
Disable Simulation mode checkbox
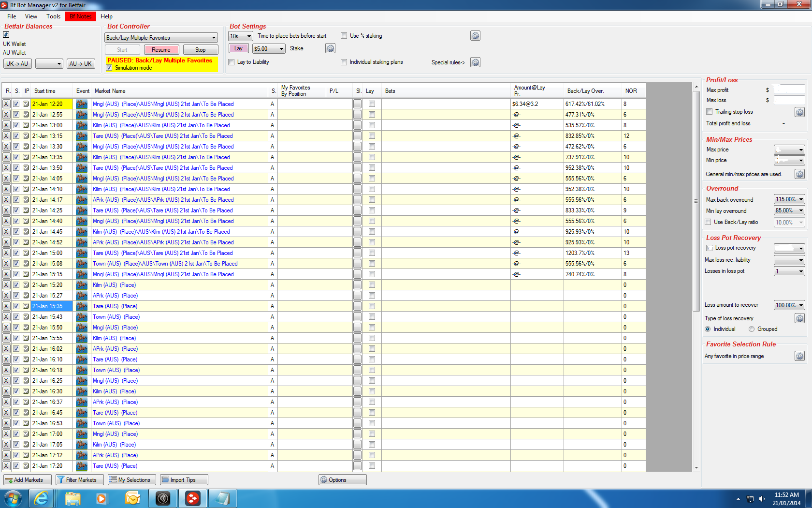(x=109, y=68)
